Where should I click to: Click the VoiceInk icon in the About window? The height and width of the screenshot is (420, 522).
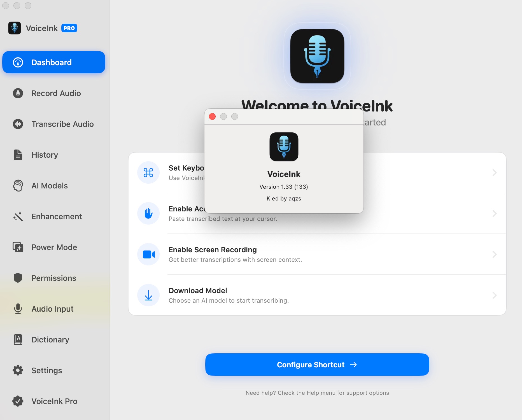(284, 147)
